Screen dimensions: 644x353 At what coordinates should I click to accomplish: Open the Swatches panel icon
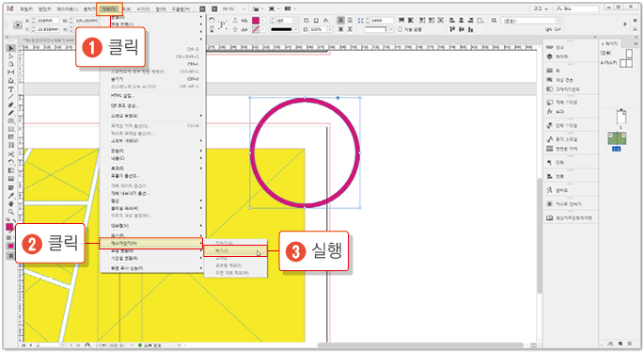click(x=550, y=80)
